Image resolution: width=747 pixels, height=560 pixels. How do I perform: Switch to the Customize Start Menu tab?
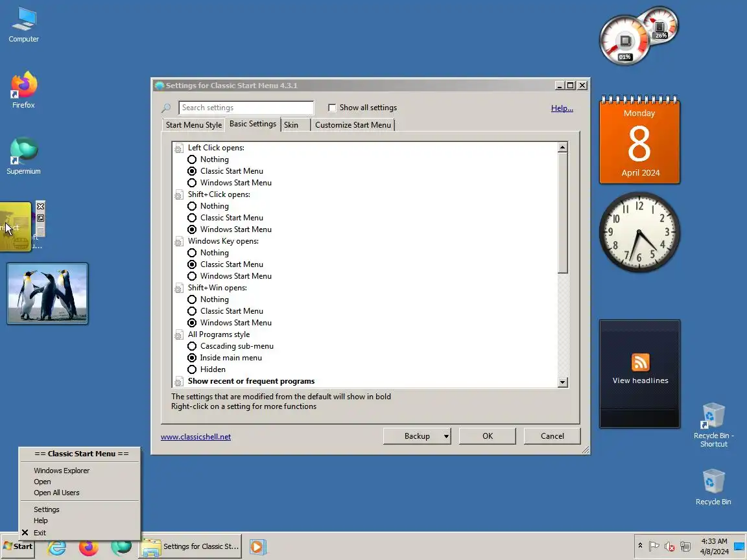353,124
